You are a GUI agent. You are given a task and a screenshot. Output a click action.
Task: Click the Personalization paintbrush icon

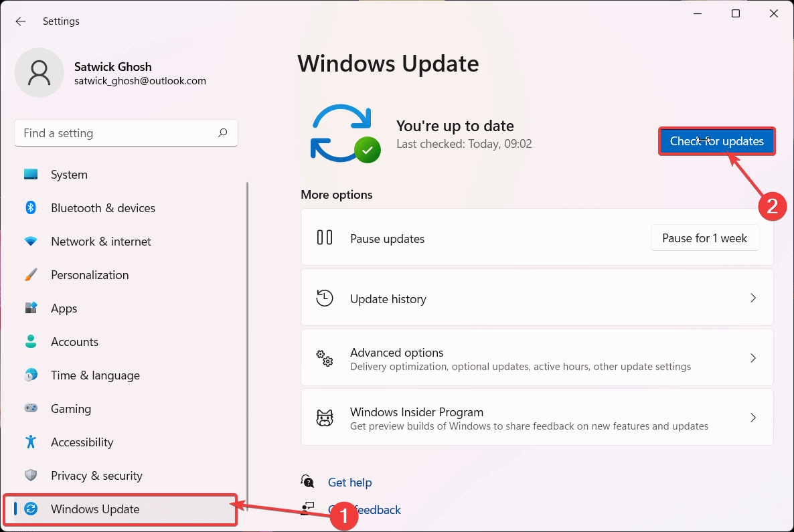(x=31, y=275)
